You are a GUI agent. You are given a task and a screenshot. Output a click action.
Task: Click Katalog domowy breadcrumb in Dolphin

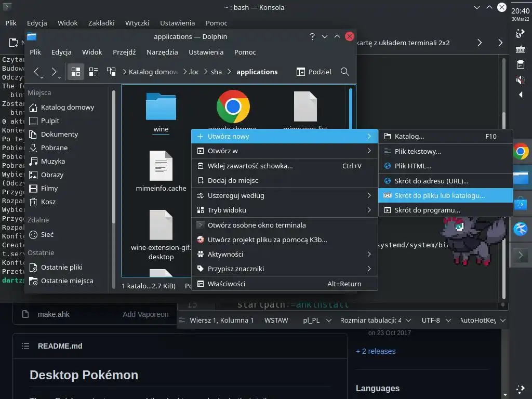tap(153, 72)
